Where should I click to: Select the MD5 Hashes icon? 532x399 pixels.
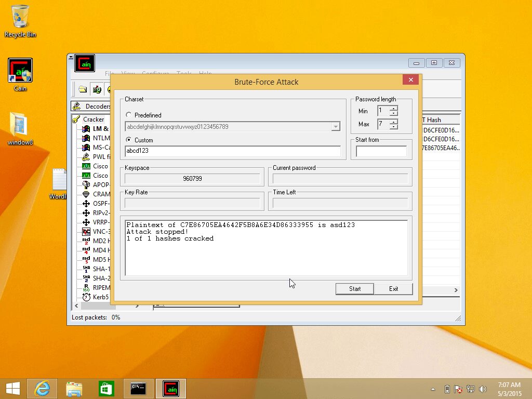[100, 260]
